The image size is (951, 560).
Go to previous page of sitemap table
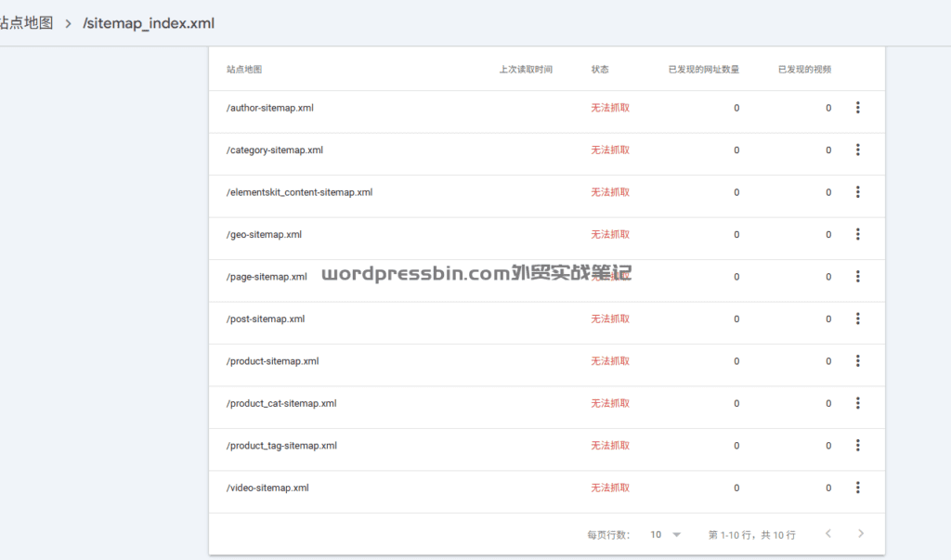point(828,534)
